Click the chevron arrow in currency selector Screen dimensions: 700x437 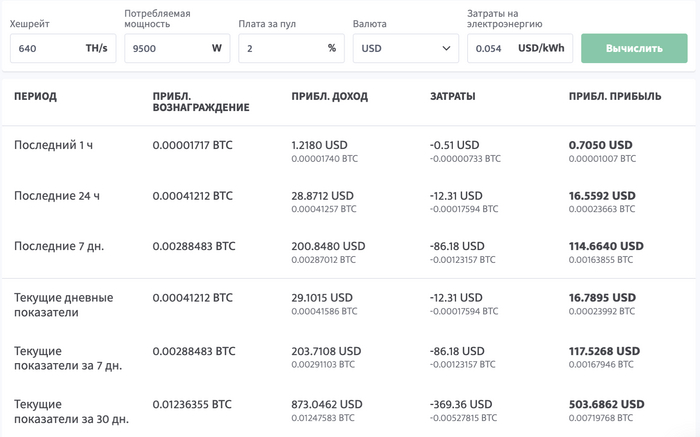[446, 48]
